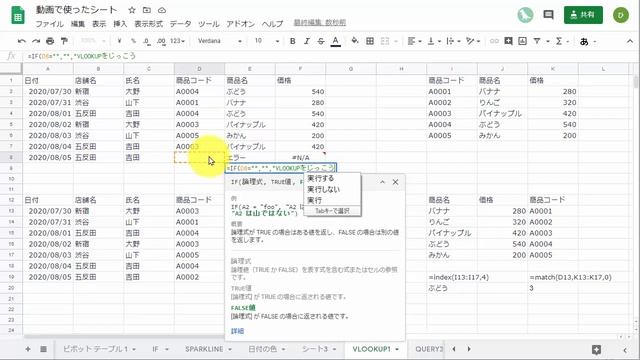Apply percent format
Viewport: 640px width, 360px height.
coord(133,41)
